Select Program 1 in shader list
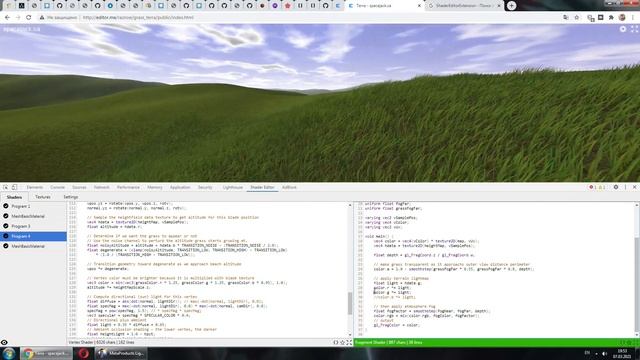This screenshot has height=360, width=640. [x=33, y=206]
